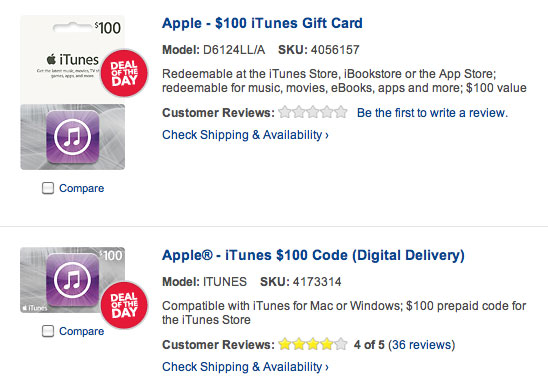This screenshot has width=548, height=387.
Task: Click Be the first to write a review
Action: [x=432, y=113]
